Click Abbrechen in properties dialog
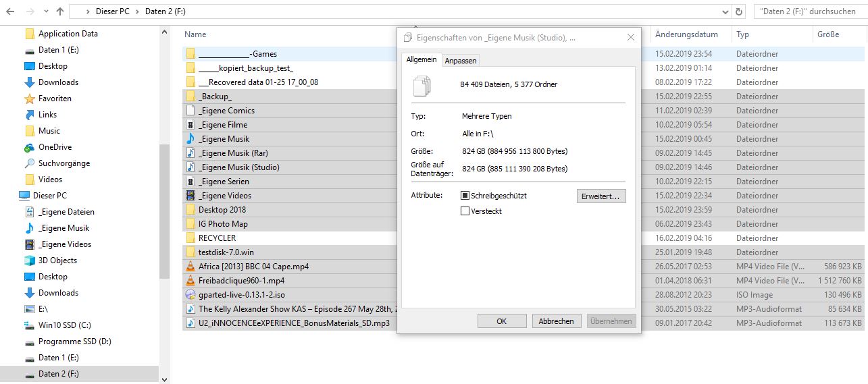This screenshot has height=384, width=868. click(x=557, y=321)
